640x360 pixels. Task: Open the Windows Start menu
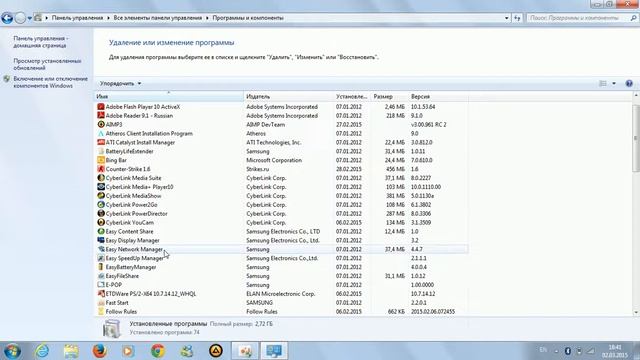tap(12, 351)
